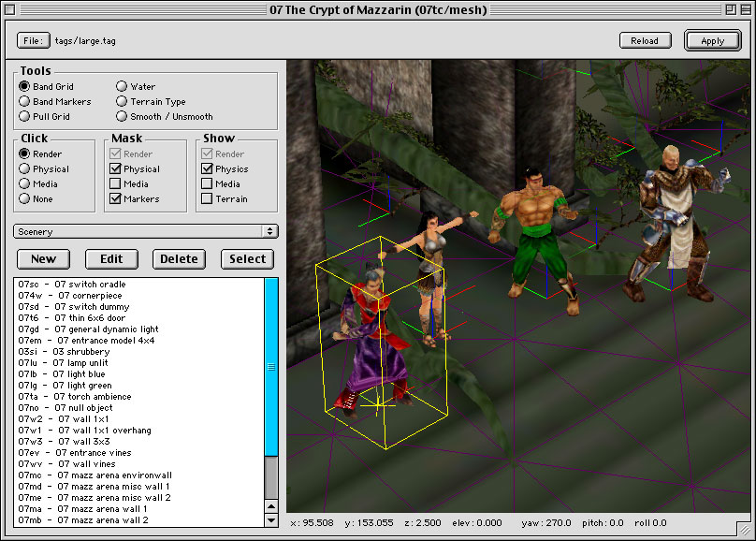Choose the Pull Grid tool
This screenshot has height=541, width=756.
tap(24, 117)
